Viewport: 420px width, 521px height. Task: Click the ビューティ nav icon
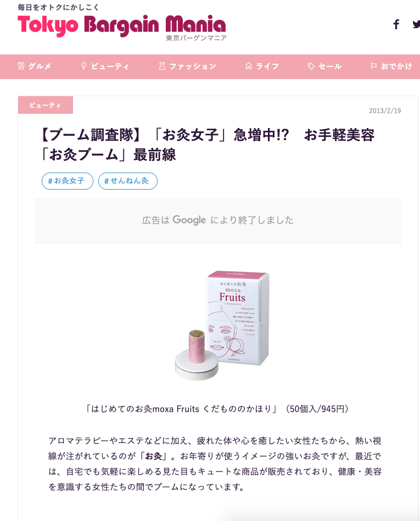83,66
